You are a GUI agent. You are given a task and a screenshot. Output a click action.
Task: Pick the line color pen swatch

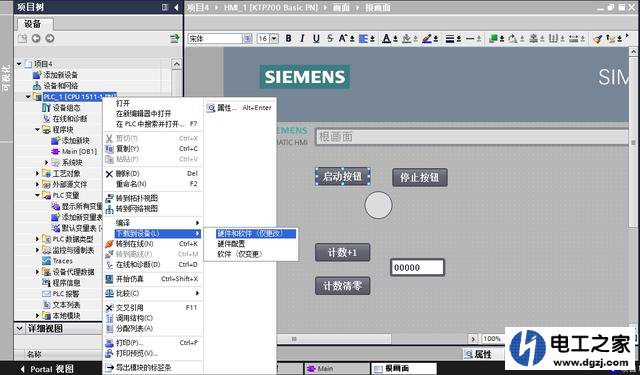pos(427,38)
